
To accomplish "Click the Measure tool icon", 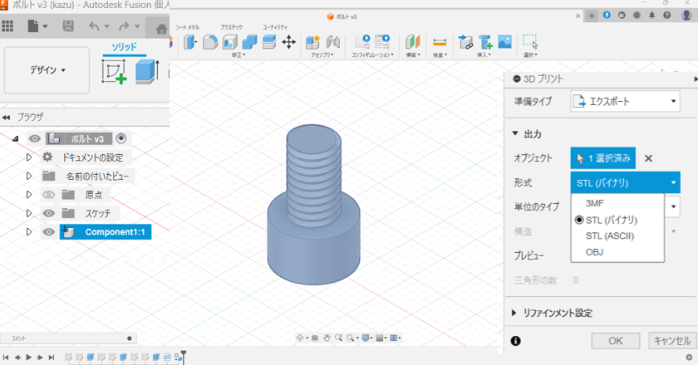I will click(x=439, y=42).
